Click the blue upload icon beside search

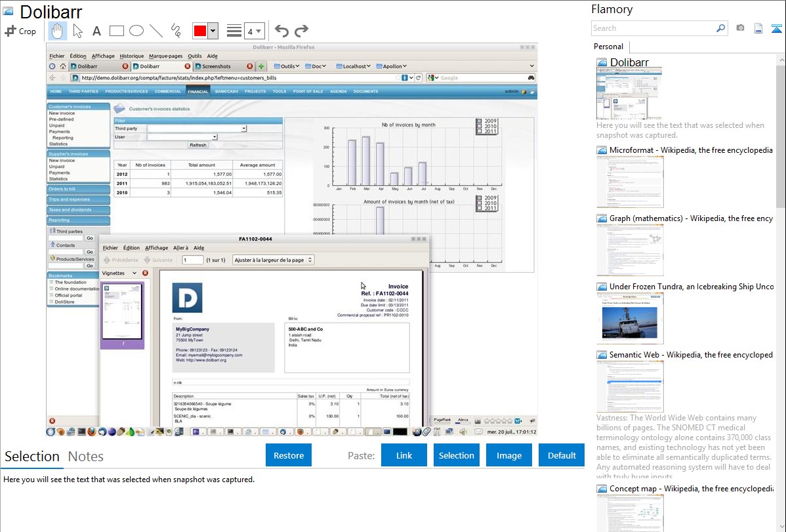[776, 28]
